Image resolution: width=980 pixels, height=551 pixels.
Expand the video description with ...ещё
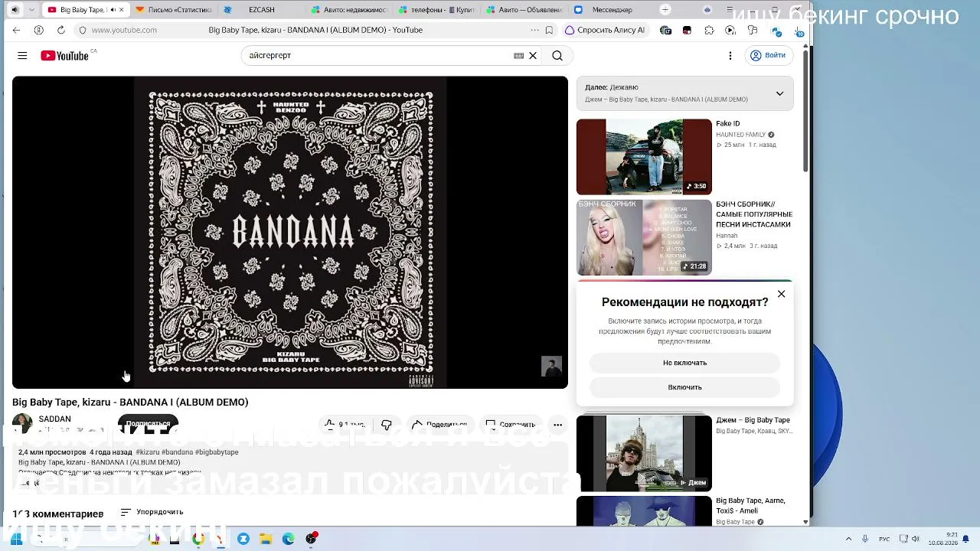pyautogui.click(x=29, y=484)
